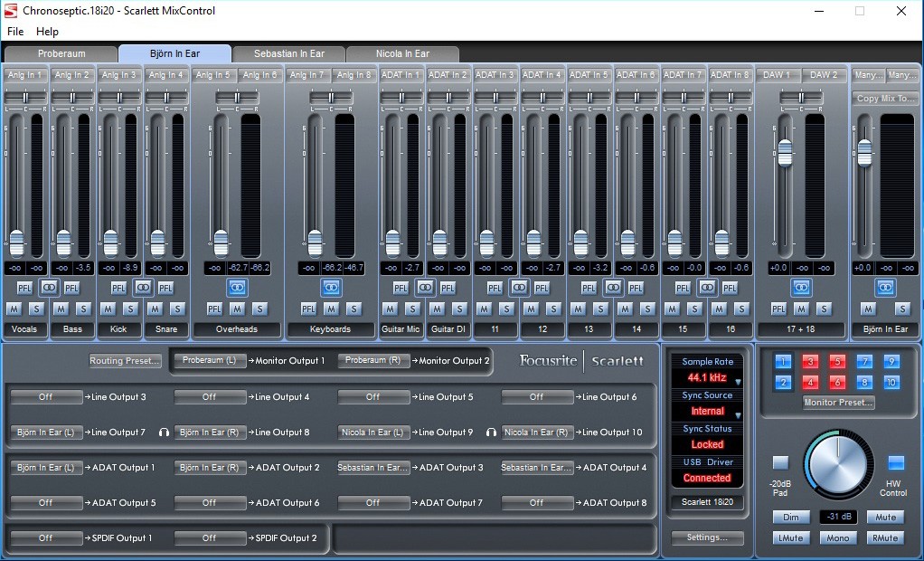The height and width of the screenshot is (561, 924).
Task: Toggle red monitor output 6 button
Action: pos(837,382)
